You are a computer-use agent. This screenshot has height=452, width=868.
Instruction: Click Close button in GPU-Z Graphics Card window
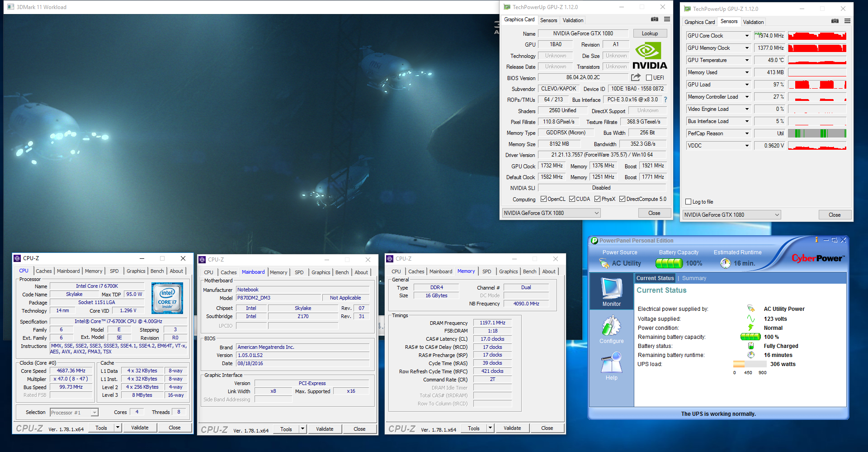point(654,213)
